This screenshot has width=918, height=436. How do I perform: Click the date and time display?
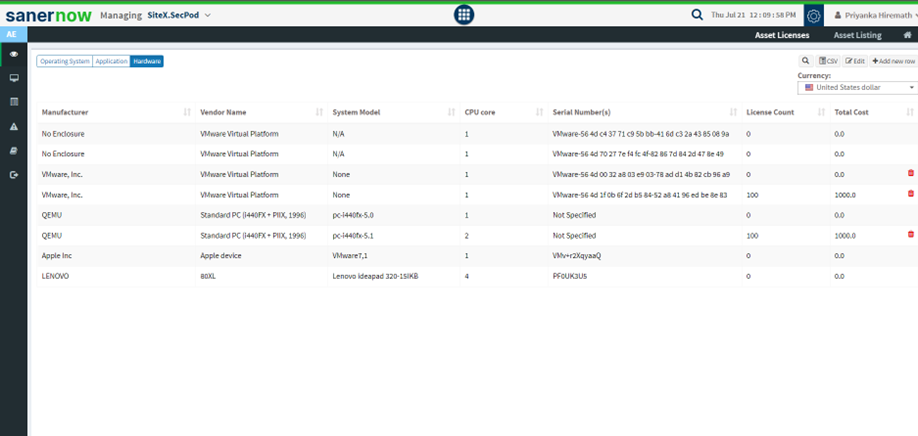click(753, 16)
